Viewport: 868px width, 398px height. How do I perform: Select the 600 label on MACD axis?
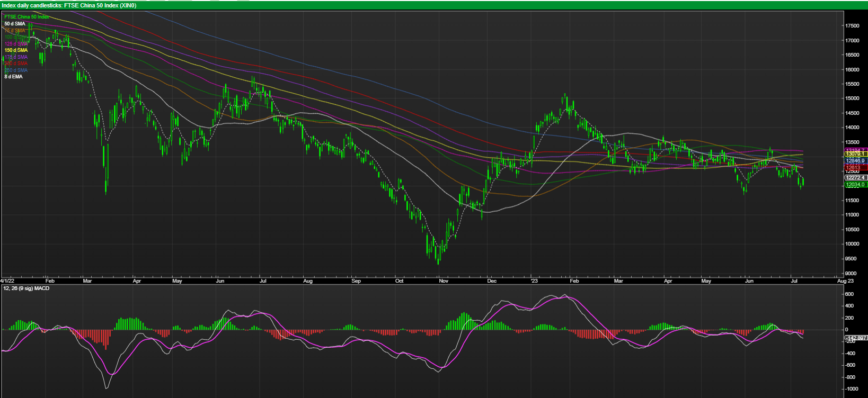point(849,295)
